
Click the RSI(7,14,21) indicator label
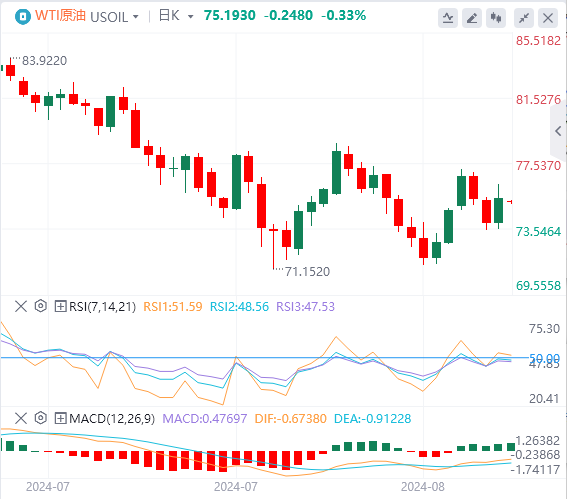tap(102, 307)
